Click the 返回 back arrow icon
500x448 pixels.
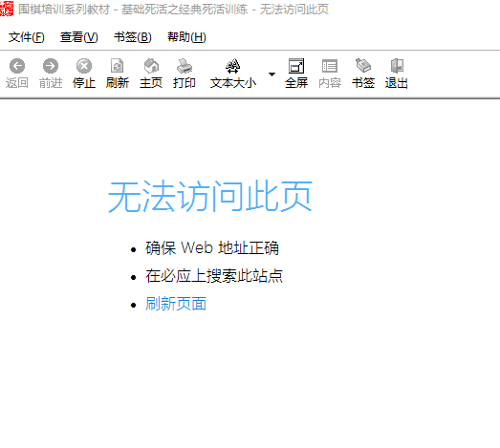(17, 66)
